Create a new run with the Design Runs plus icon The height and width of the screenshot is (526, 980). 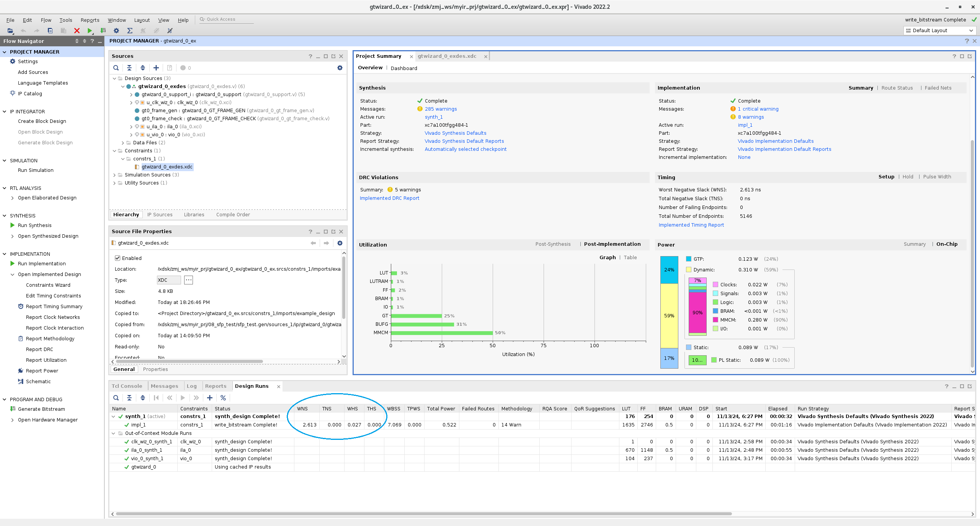(210, 398)
